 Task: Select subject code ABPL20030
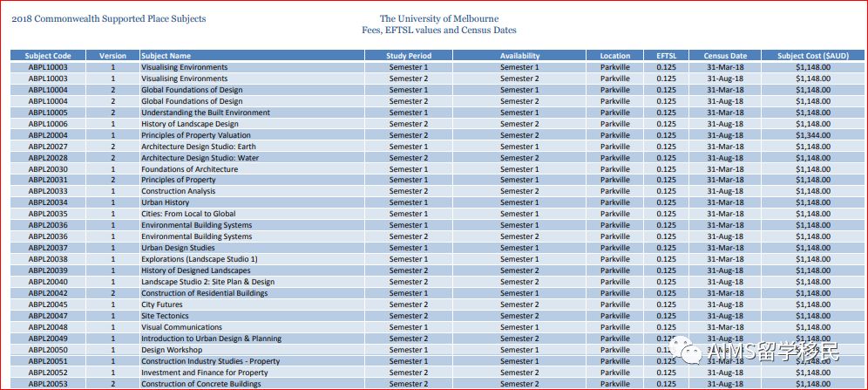pos(48,169)
